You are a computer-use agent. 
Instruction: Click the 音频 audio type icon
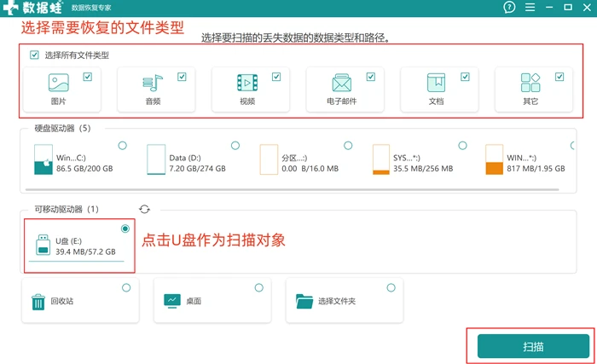[153, 83]
